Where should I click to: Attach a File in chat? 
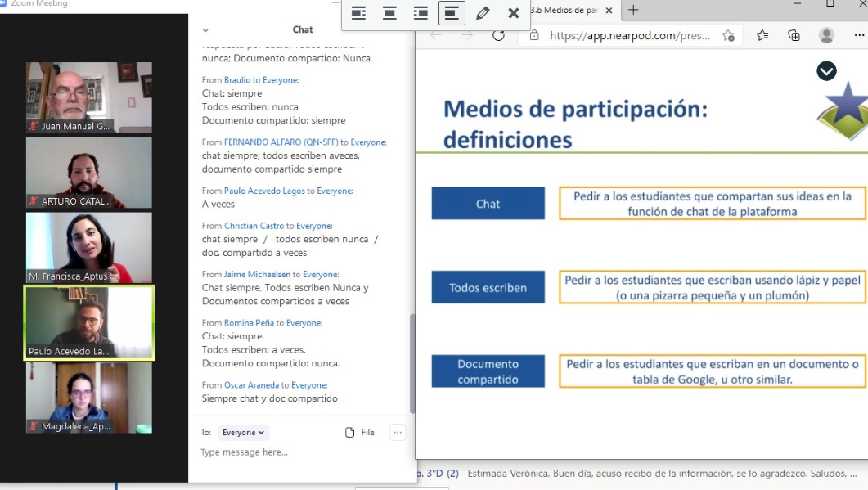pos(360,433)
